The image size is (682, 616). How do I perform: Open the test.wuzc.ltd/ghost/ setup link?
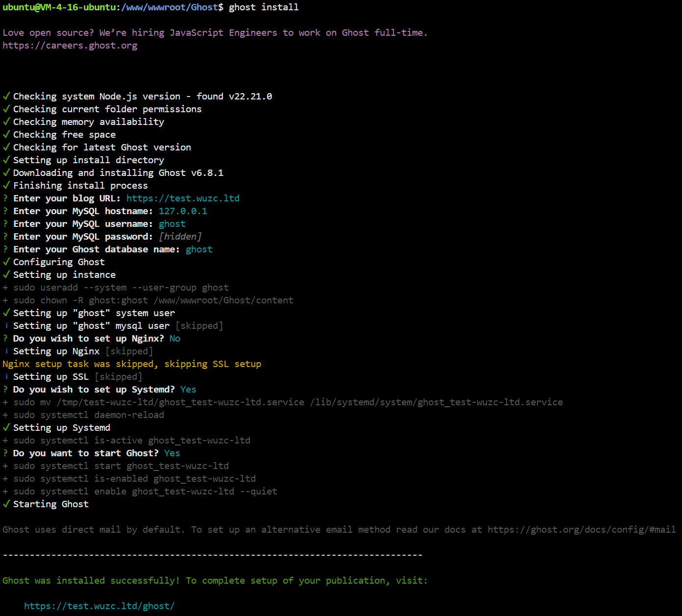(99, 606)
